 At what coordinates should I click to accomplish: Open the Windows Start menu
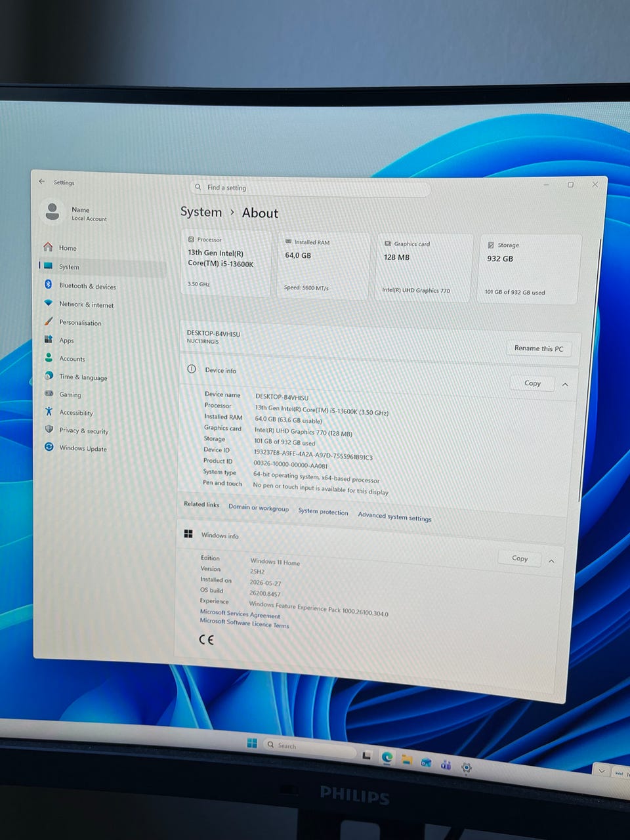[x=252, y=743]
